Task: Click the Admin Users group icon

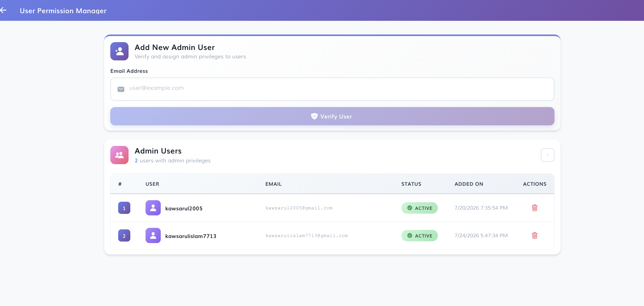Action: (119, 155)
